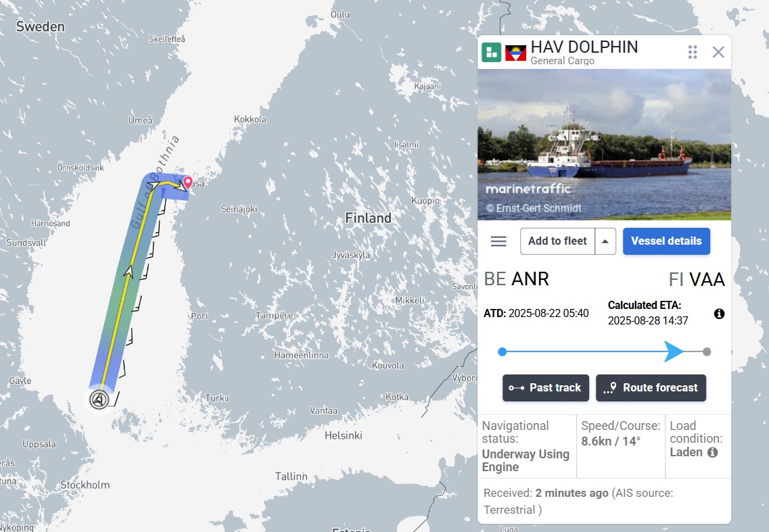The height and width of the screenshot is (532, 769).
Task: Select the vessel's current position marker on map
Action: point(99,400)
